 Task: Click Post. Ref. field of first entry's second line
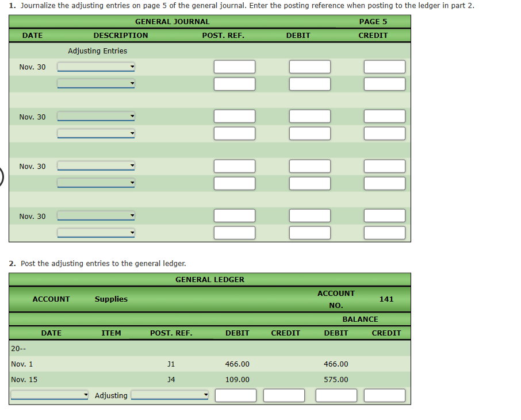coord(235,84)
